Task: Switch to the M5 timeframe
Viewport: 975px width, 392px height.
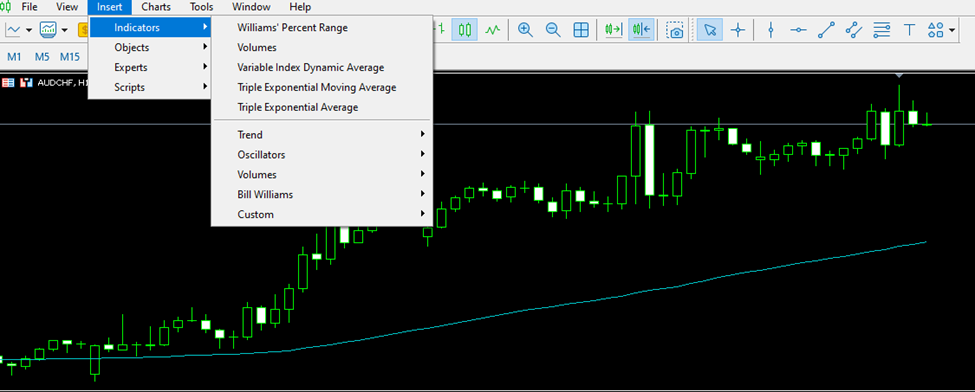Action: tap(42, 57)
